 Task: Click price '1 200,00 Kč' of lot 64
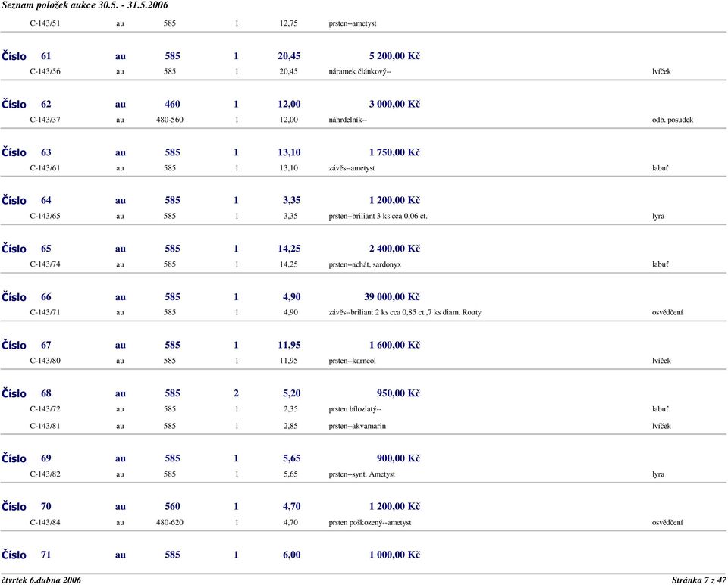pos(394,200)
